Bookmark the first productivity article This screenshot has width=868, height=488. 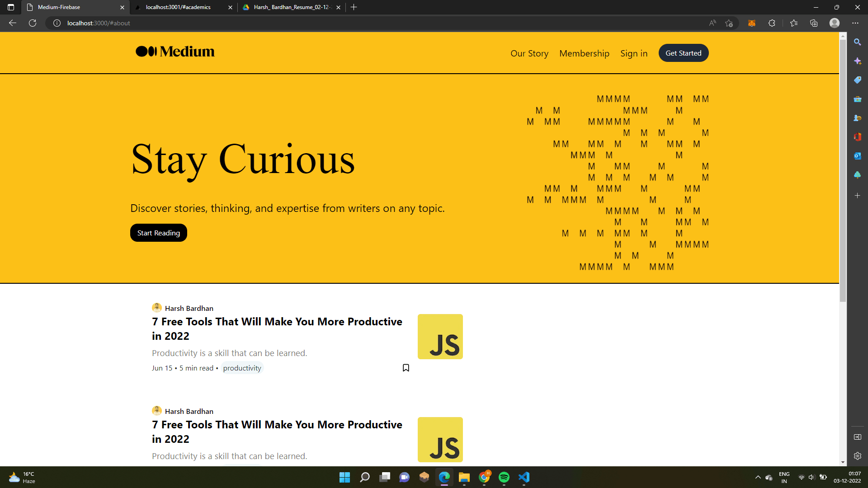coord(406,368)
